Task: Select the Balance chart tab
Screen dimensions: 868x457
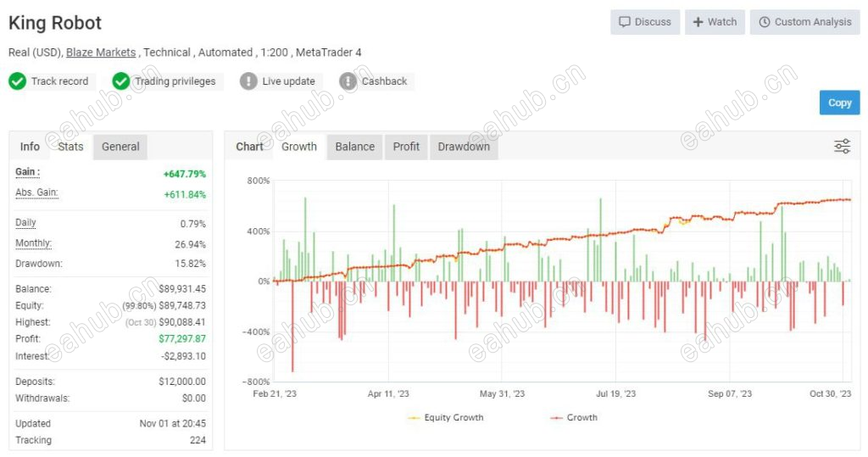Action: coord(355,147)
